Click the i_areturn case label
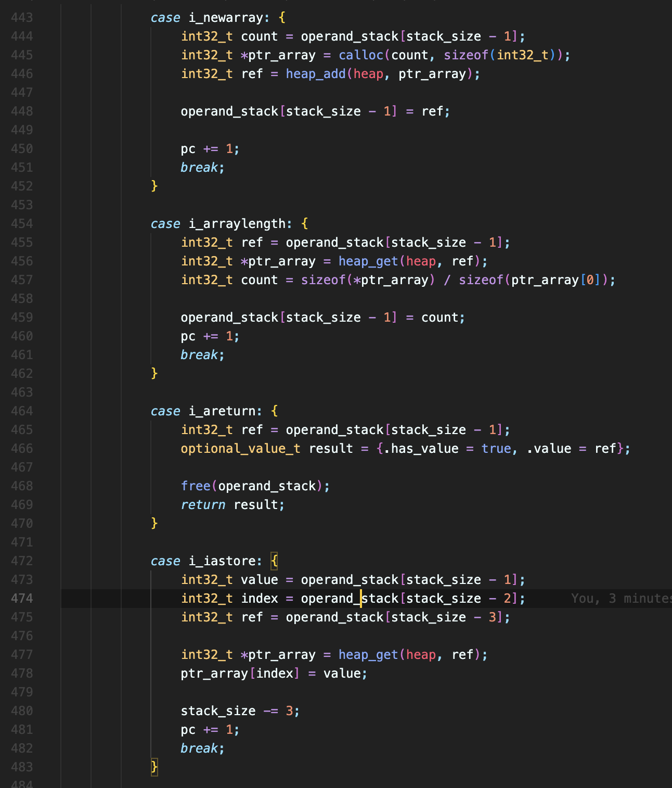This screenshot has width=672, height=788. [x=222, y=411]
